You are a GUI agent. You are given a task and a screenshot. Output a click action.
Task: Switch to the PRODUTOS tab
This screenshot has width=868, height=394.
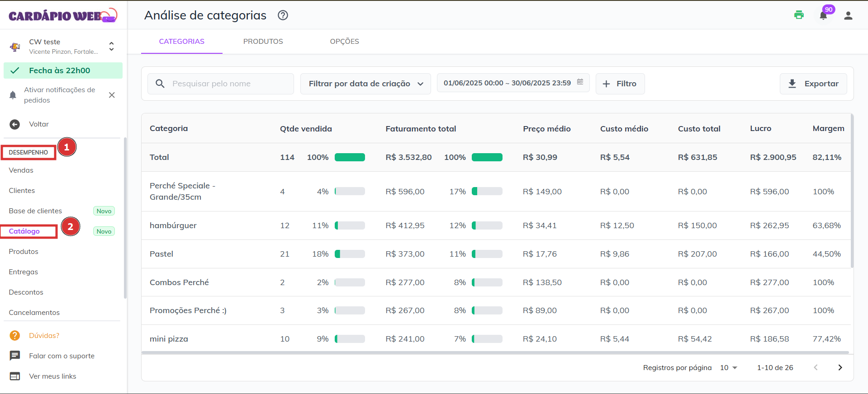coord(263,42)
